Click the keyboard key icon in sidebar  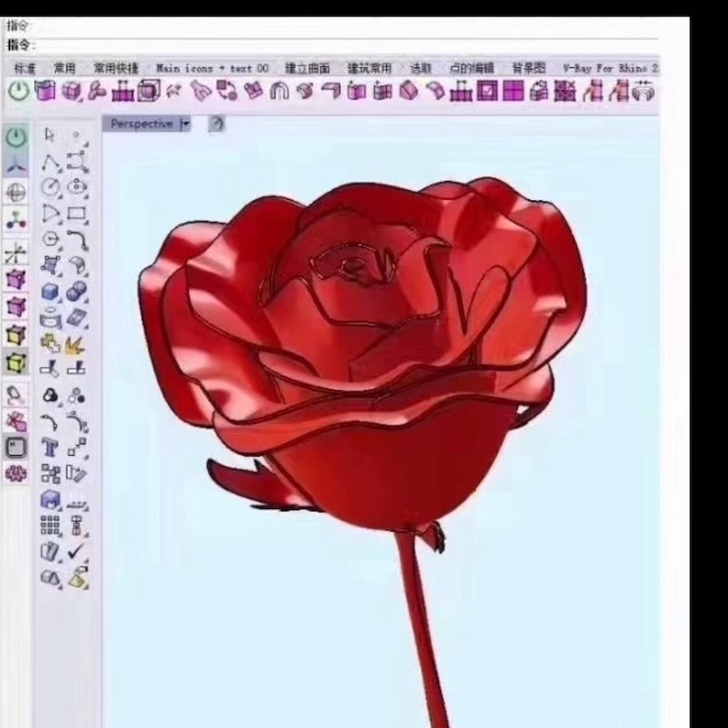tap(16, 447)
